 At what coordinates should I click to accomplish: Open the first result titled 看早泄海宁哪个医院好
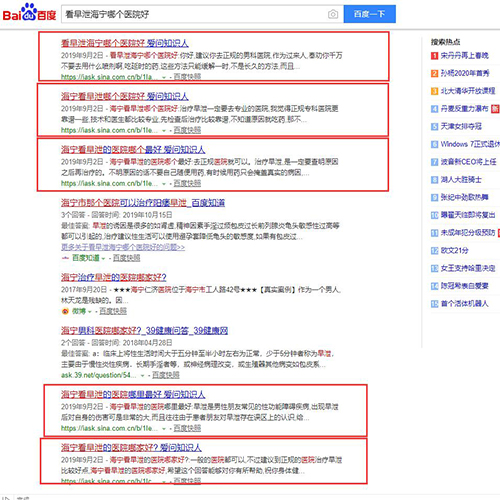tap(125, 43)
